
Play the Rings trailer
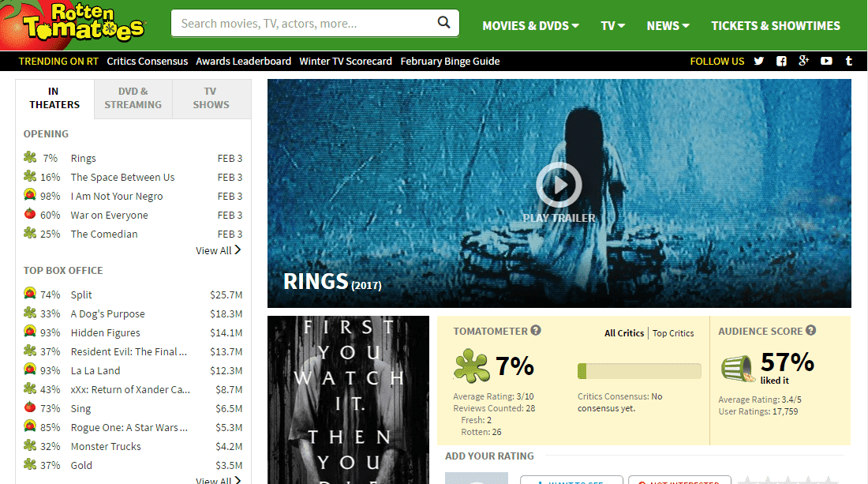tap(559, 185)
